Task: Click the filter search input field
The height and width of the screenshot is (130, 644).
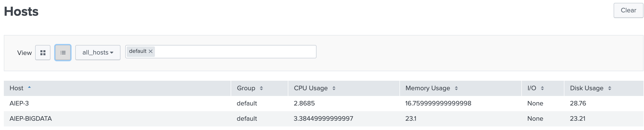Action: tap(235, 52)
